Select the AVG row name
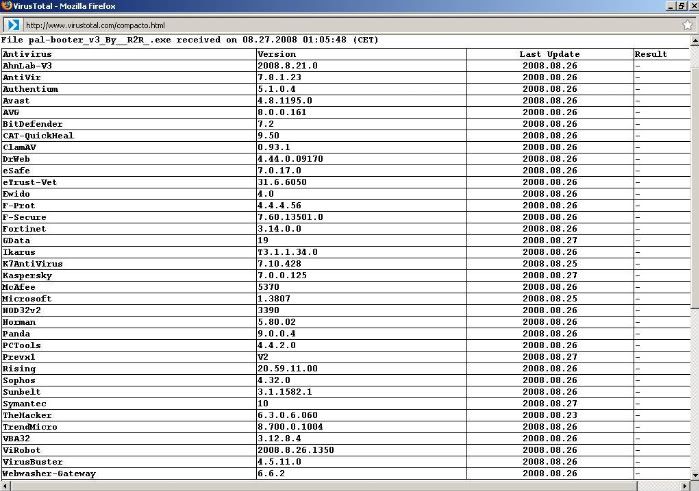The height and width of the screenshot is (491, 699). pos(11,112)
